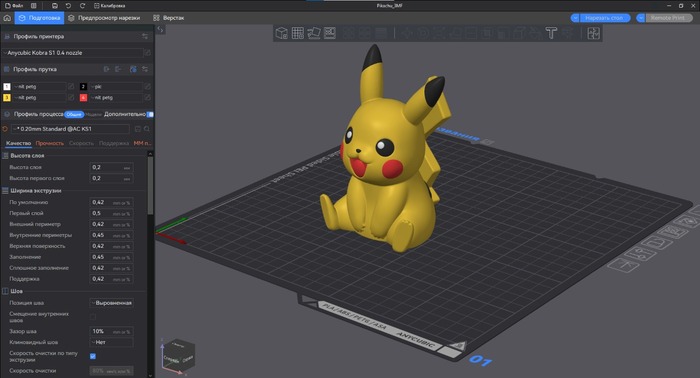Screen dimensions: 700x378
Task: Click the white filament 1 color swatch
Action: pyautogui.click(x=7, y=87)
